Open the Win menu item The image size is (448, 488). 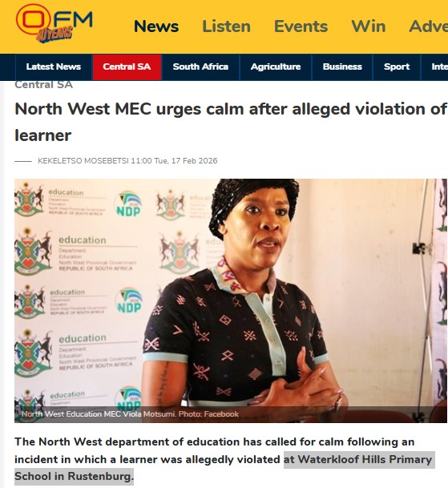coord(369,26)
